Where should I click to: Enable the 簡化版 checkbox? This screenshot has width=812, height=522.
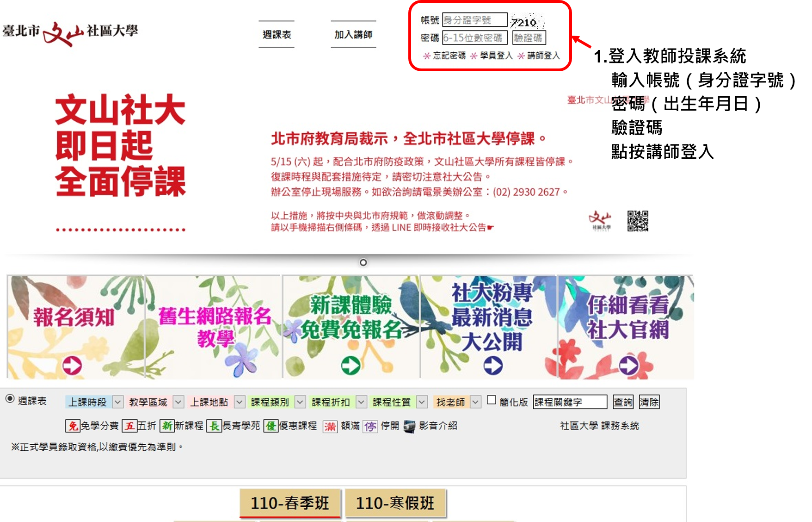492,400
